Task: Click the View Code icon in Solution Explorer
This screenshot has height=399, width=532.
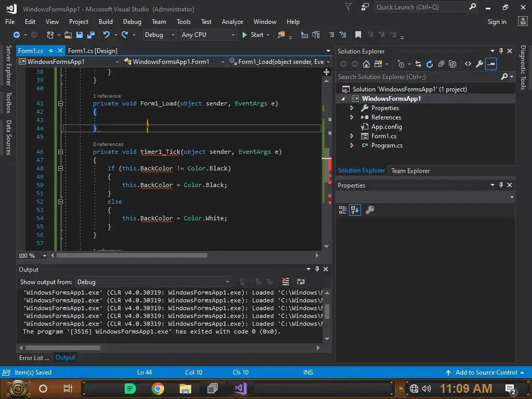Action: tap(468, 64)
